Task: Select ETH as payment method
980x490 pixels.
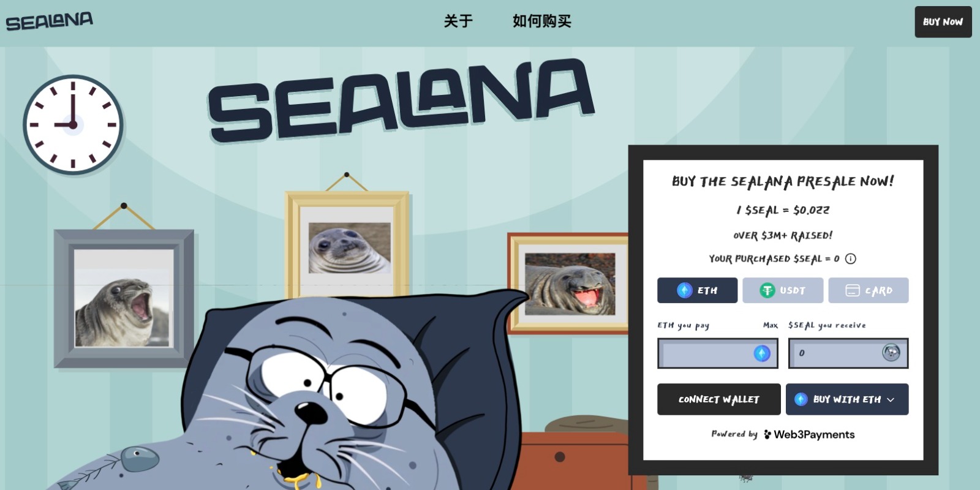Action: pos(697,290)
